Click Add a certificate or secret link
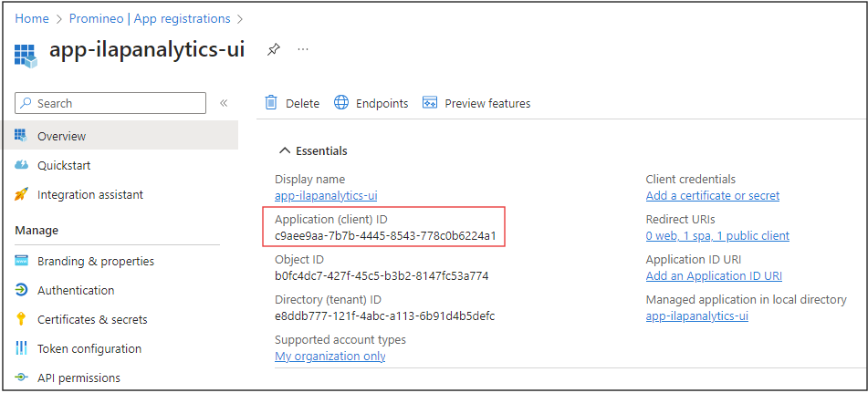Image resolution: width=868 pixels, height=393 pixels. point(713,196)
